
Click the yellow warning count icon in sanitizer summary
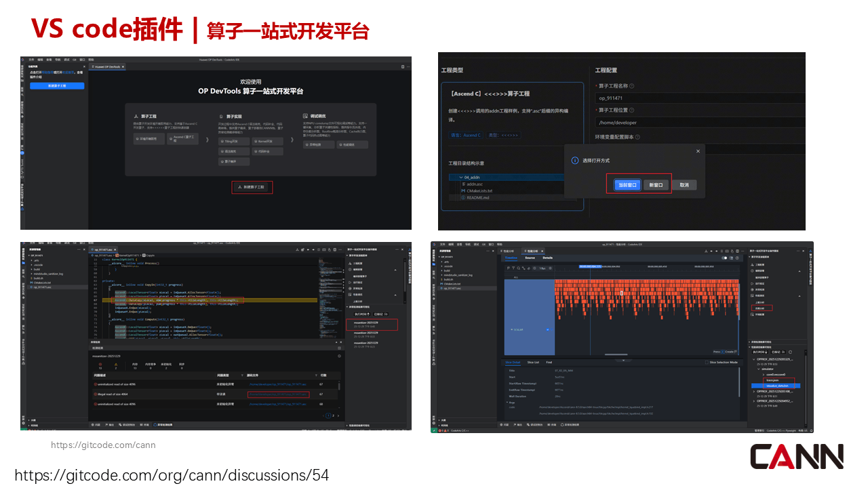pos(116,364)
